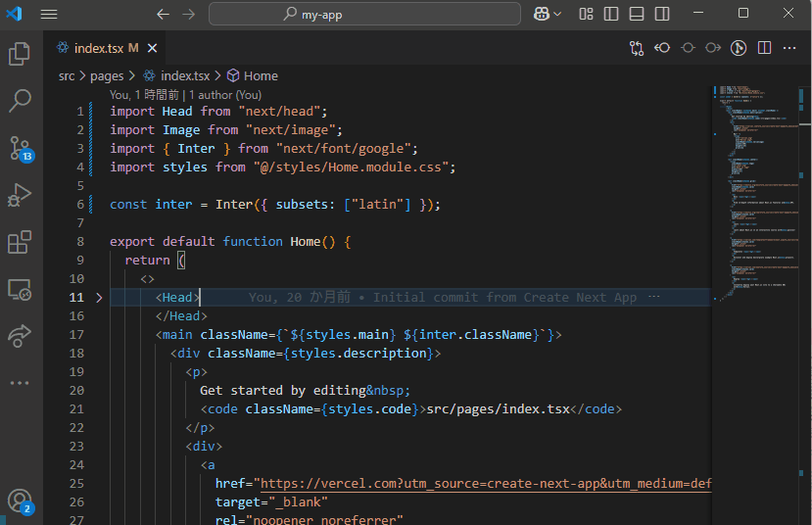The image size is (812, 525).
Task: Split the editor to the right
Action: point(764,48)
